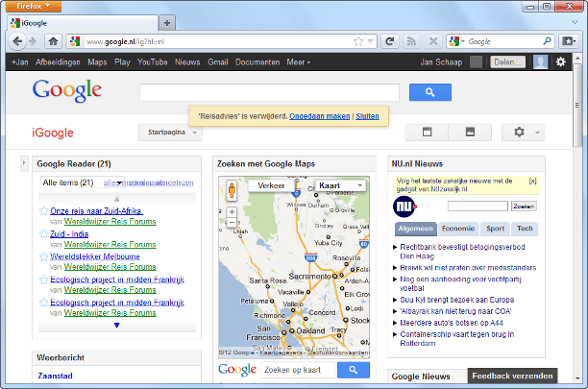Screen dimensions: 588x389
Task: Click the iGoogle layout window icon
Action: [x=427, y=132]
